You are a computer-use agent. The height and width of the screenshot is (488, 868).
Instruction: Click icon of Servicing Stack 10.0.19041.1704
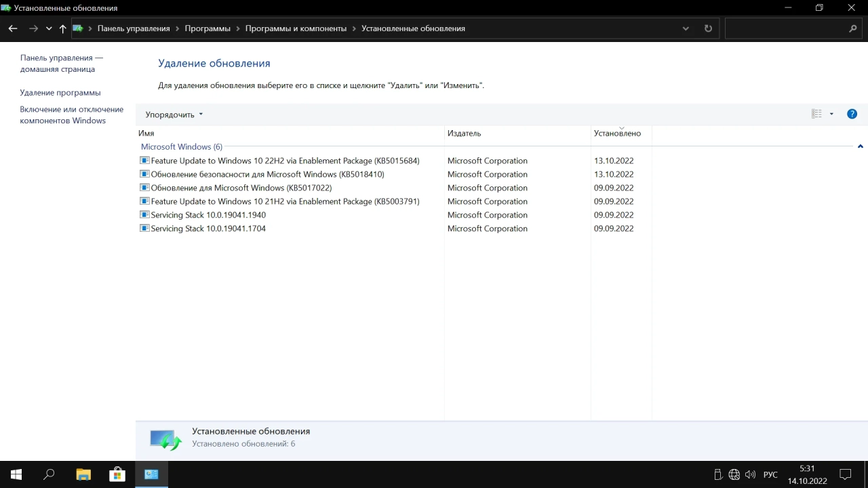click(144, 228)
